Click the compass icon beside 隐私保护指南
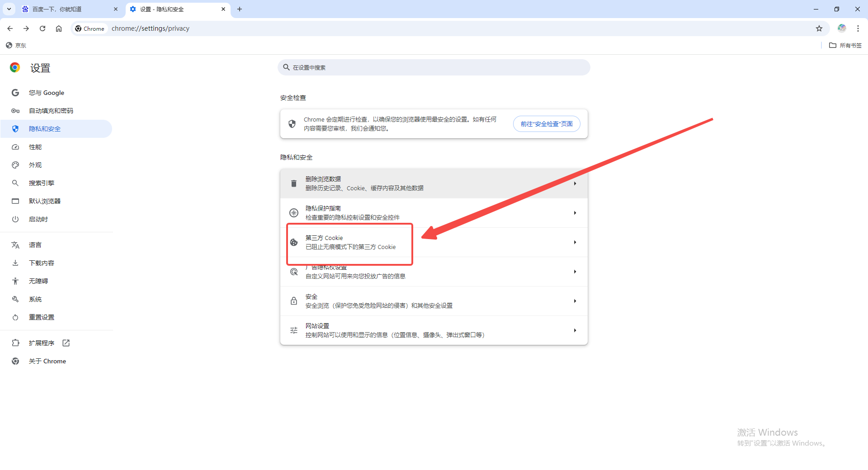 coord(294,213)
